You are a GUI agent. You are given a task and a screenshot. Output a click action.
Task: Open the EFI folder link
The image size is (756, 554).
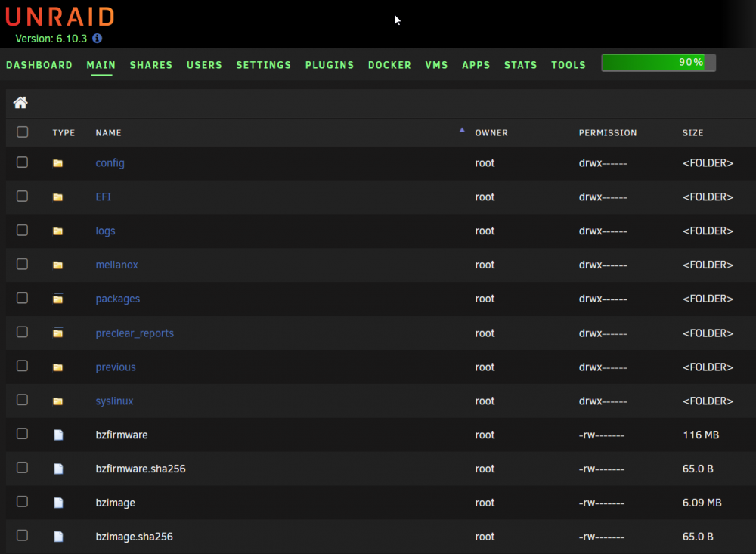[103, 197]
